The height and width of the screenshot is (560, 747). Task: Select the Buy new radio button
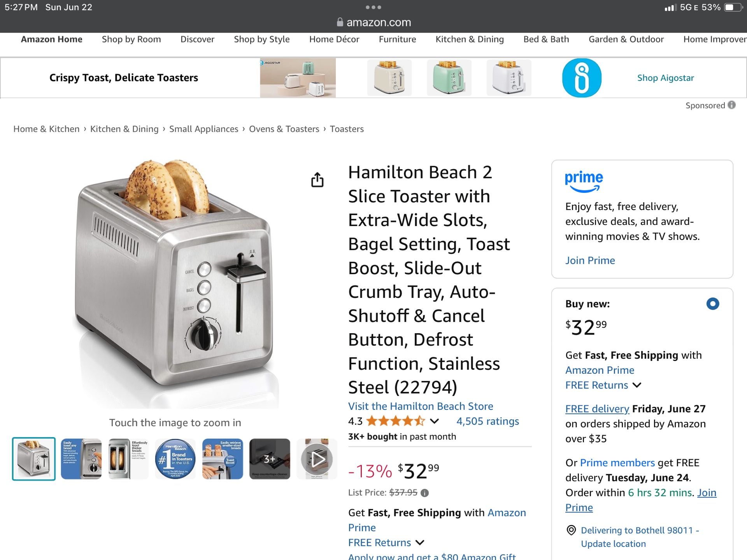[713, 304]
